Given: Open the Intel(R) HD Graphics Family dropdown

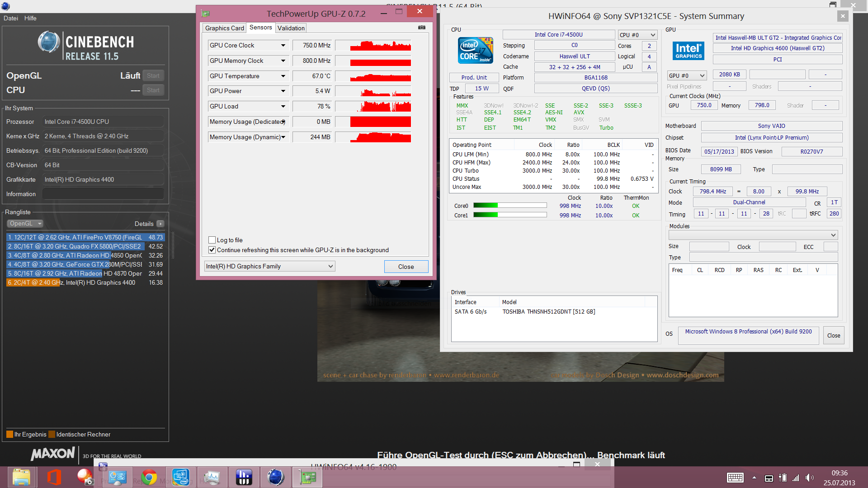Looking at the screenshot, I should tap(330, 266).
